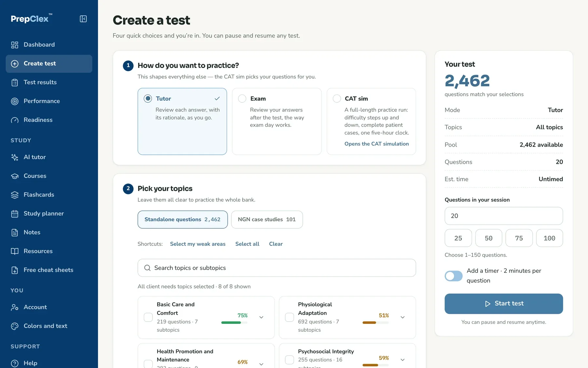588x368 pixels.
Task: Click the Colors and text palette icon
Action: point(15,326)
